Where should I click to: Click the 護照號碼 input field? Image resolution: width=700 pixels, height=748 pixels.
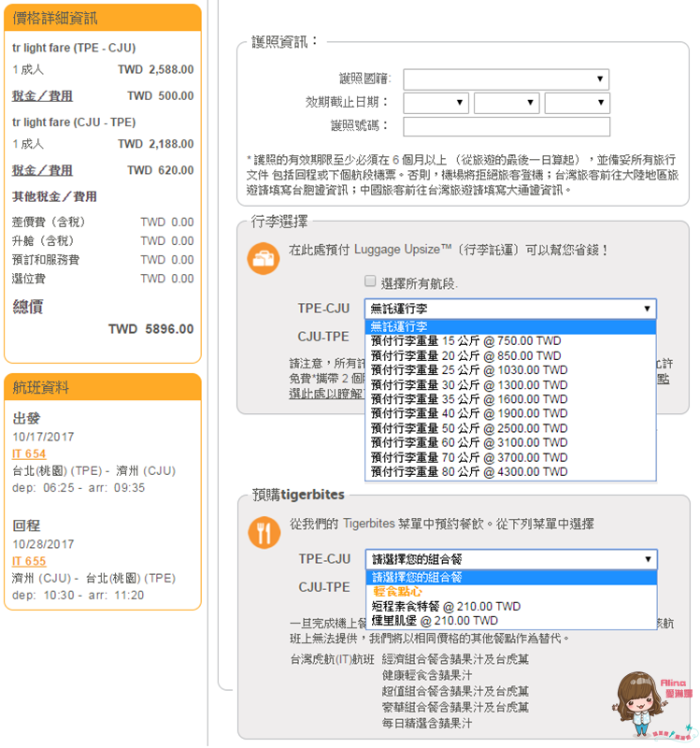507,126
